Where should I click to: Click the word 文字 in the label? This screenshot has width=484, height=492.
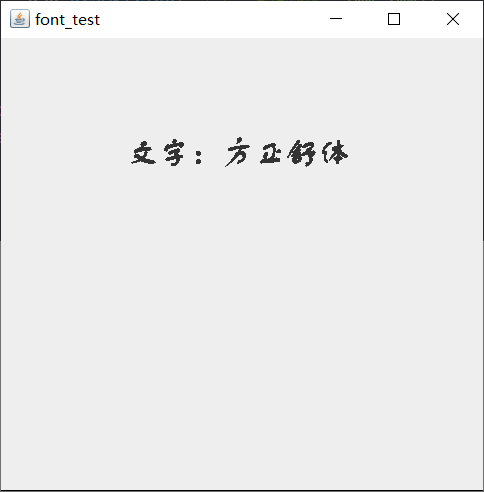tap(158, 154)
